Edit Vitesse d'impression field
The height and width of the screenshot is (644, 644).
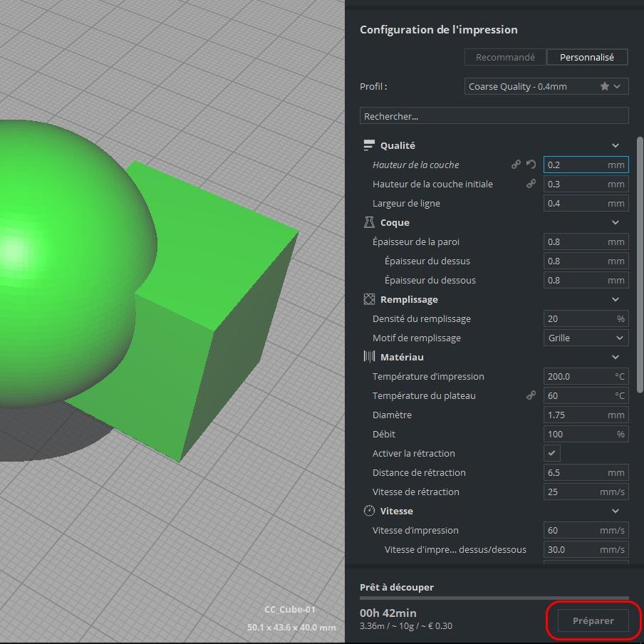[586, 530]
